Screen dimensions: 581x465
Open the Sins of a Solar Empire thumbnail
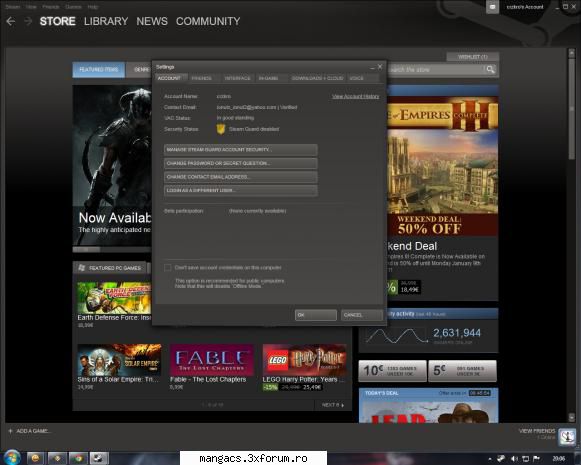coord(119,360)
